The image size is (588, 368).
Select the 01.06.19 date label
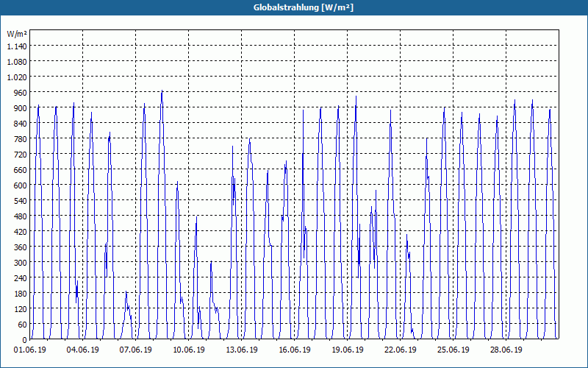click(30, 350)
